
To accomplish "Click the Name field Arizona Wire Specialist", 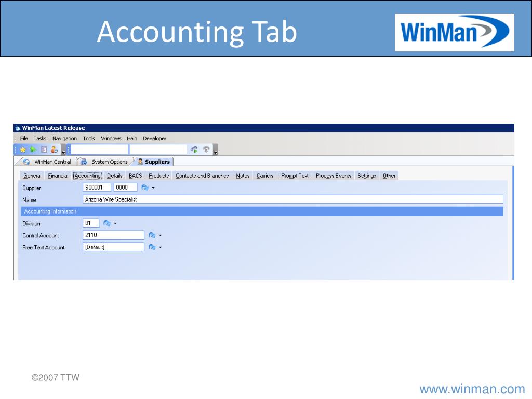I will coord(293,199).
